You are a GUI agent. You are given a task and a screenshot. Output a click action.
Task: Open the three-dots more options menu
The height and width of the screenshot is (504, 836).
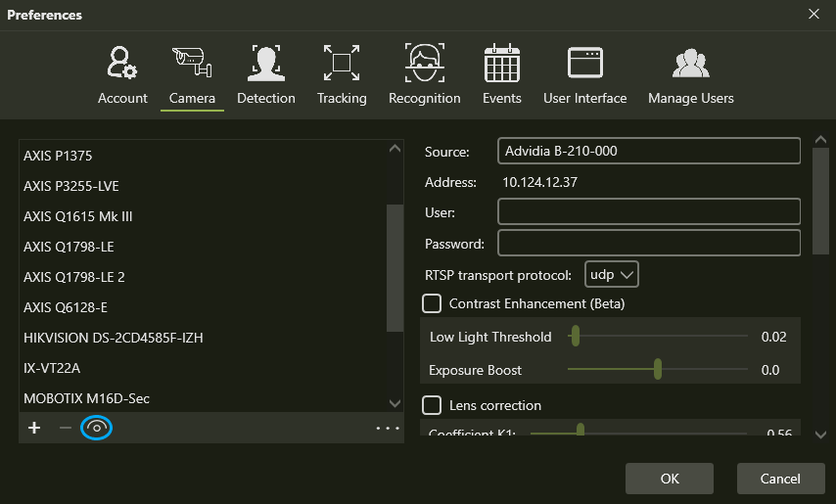(x=388, y=428)
